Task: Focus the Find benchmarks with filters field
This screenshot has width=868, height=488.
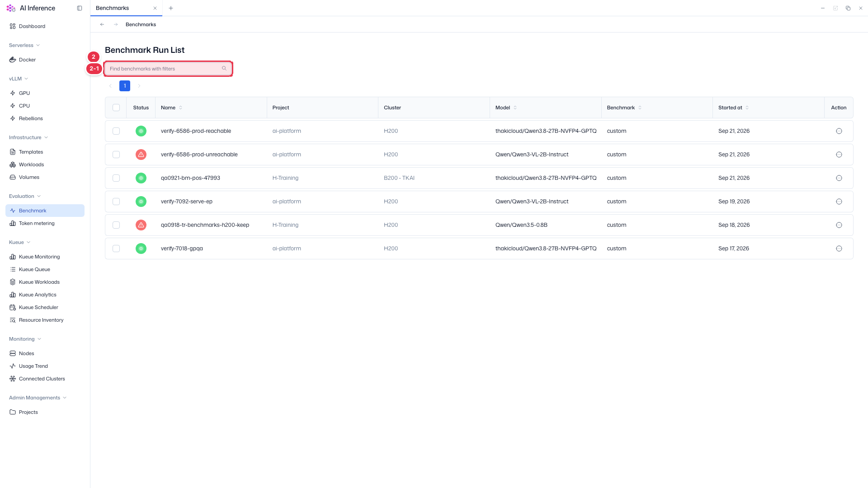Action: tap(168, 69)
